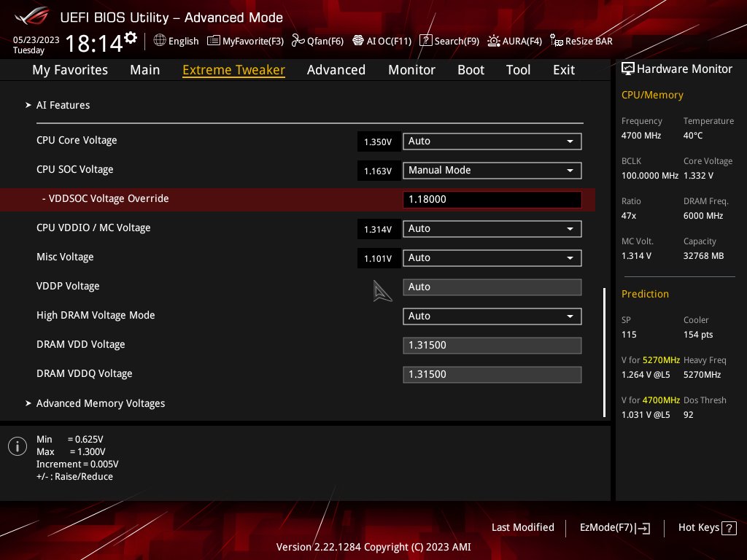Switch to EzMode(F7)

pyautogui.click(x=614, y=528)
